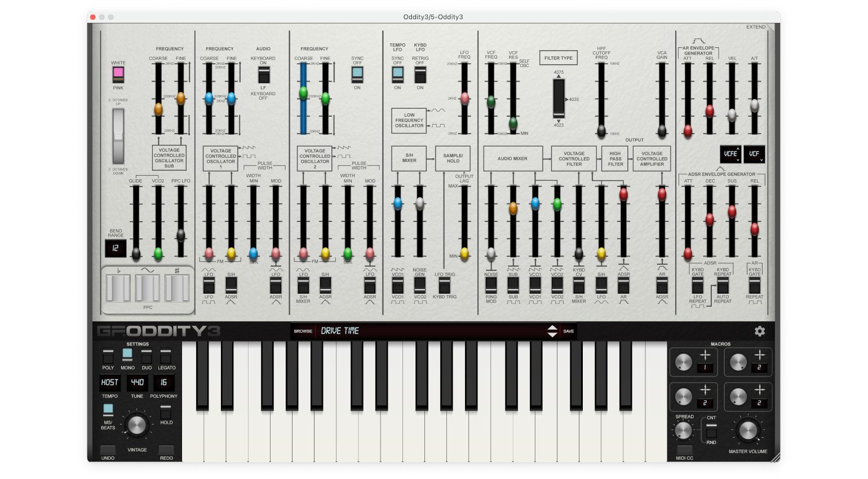Click the Vintage knob

click(136, 425)
